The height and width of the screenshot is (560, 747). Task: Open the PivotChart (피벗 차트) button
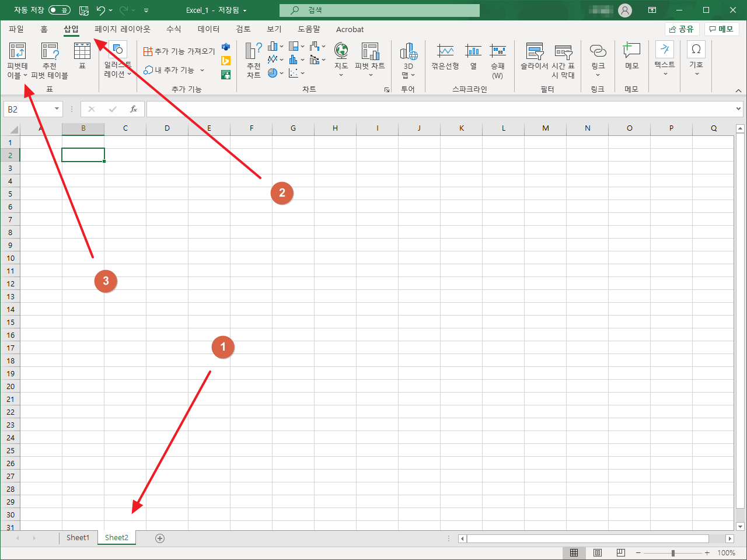coord(370,60)
